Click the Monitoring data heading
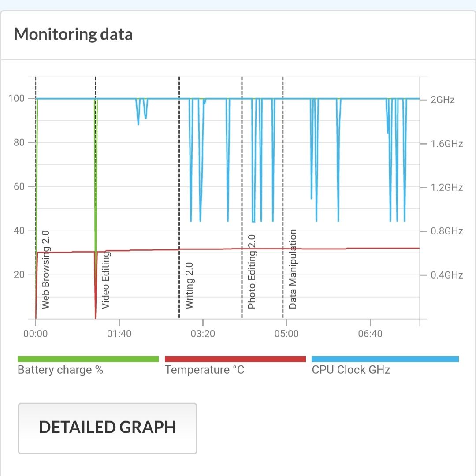The image size is (476, 476). click(x=73, y=34)
